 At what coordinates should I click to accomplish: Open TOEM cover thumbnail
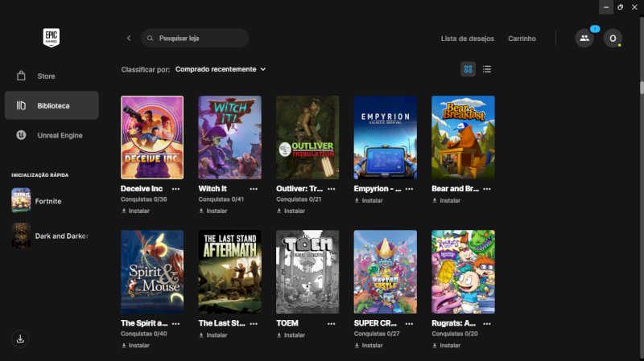308,272
